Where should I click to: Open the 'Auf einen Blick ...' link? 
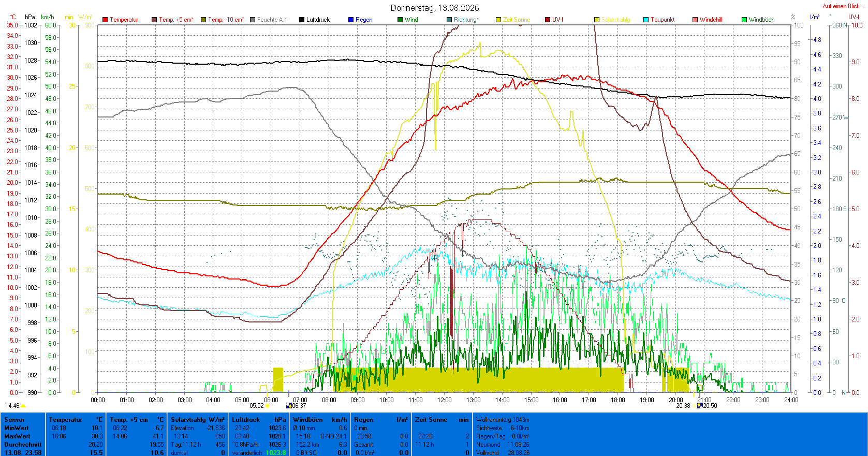pos(843,6)
